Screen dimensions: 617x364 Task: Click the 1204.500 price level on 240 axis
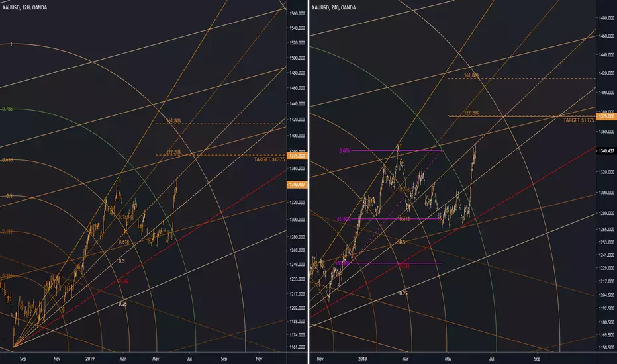pyautogui.click(x=606, y=295)
